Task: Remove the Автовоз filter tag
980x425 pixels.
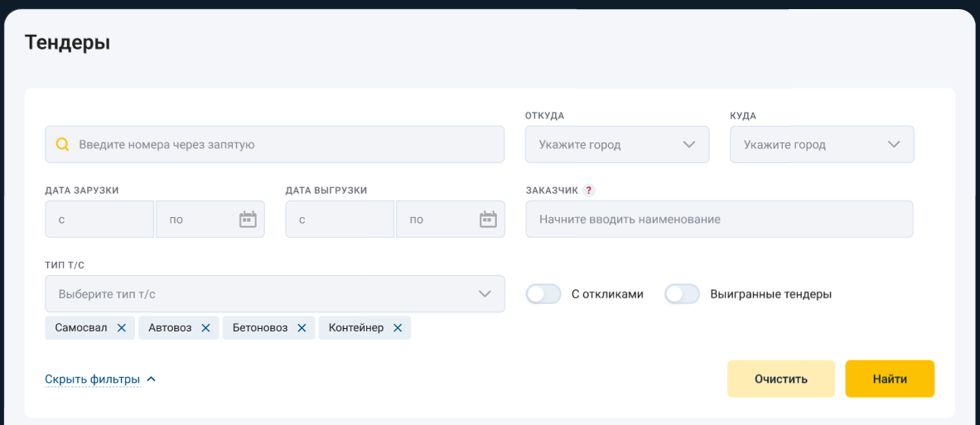Action: (205, 328)
